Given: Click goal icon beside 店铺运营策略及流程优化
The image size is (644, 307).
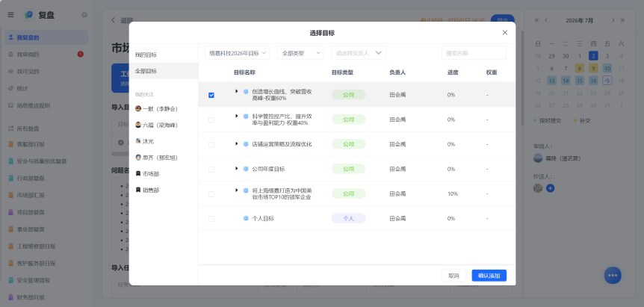Looking at the screenshot, I should click(x=246, y=144).
